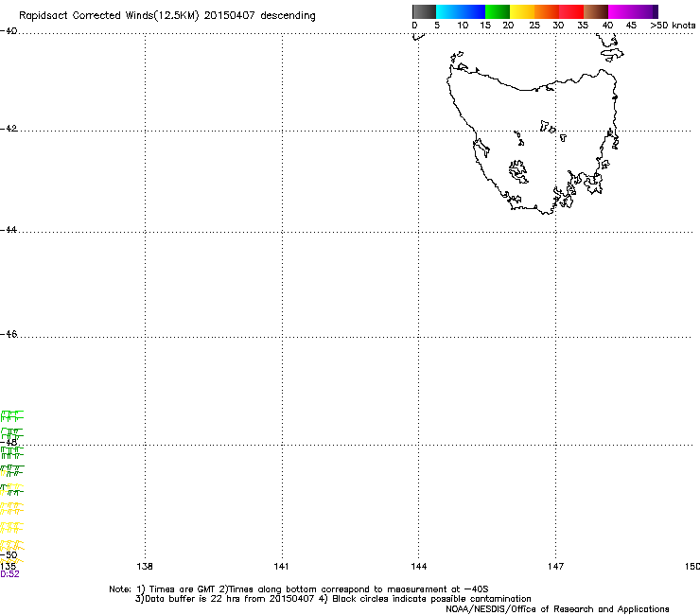Click the gray 0–5 knots legend swatch
Viewport: 700px width, 615px height.
(x=424, y=11)
